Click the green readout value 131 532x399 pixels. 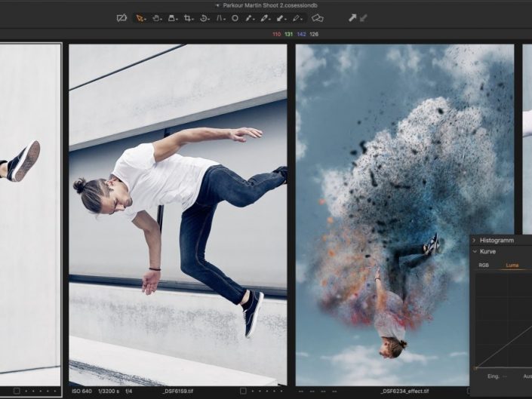tap(289, 34)
